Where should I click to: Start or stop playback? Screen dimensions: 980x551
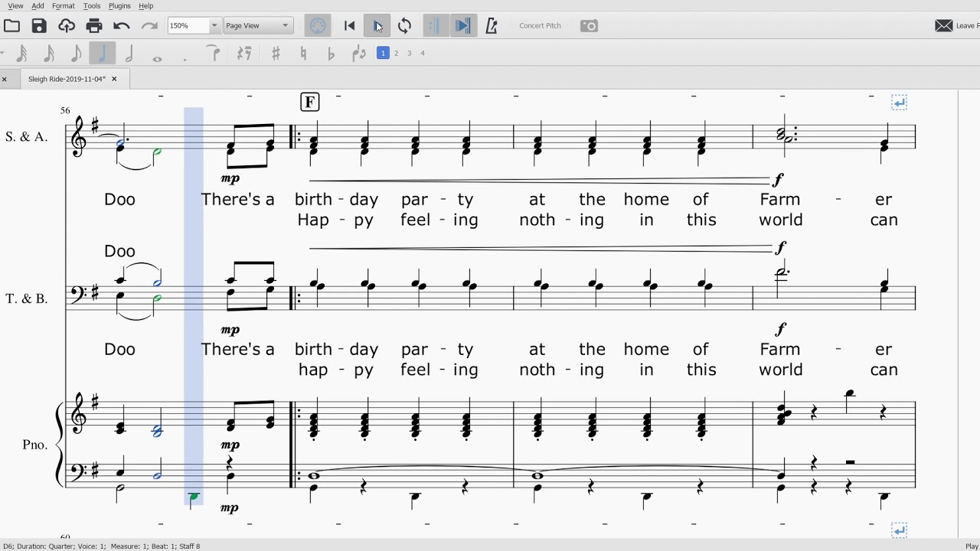[x=377, y=26]
